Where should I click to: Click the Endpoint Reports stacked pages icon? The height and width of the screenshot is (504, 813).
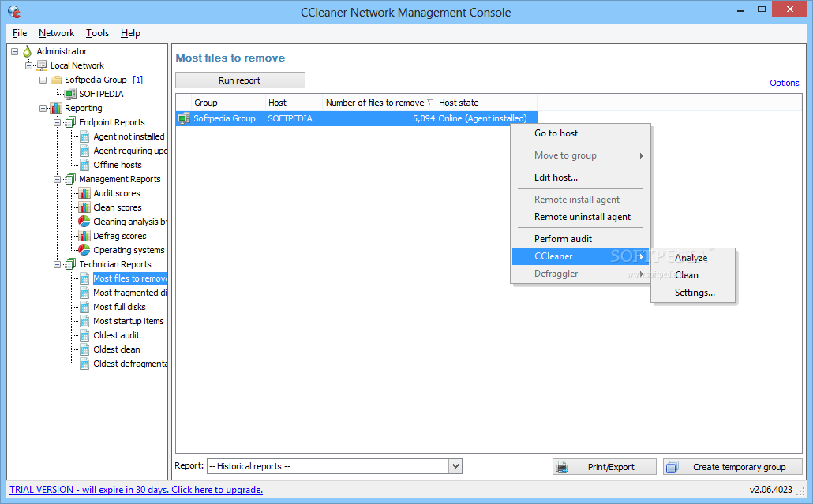70,122
